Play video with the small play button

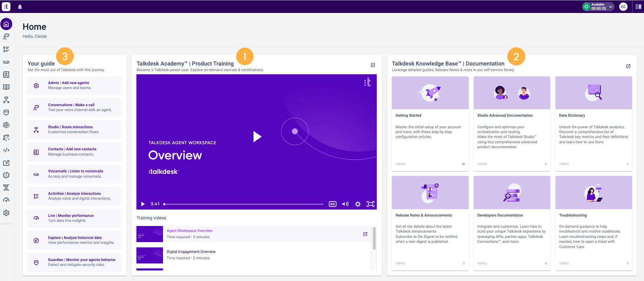pos(143,204)
